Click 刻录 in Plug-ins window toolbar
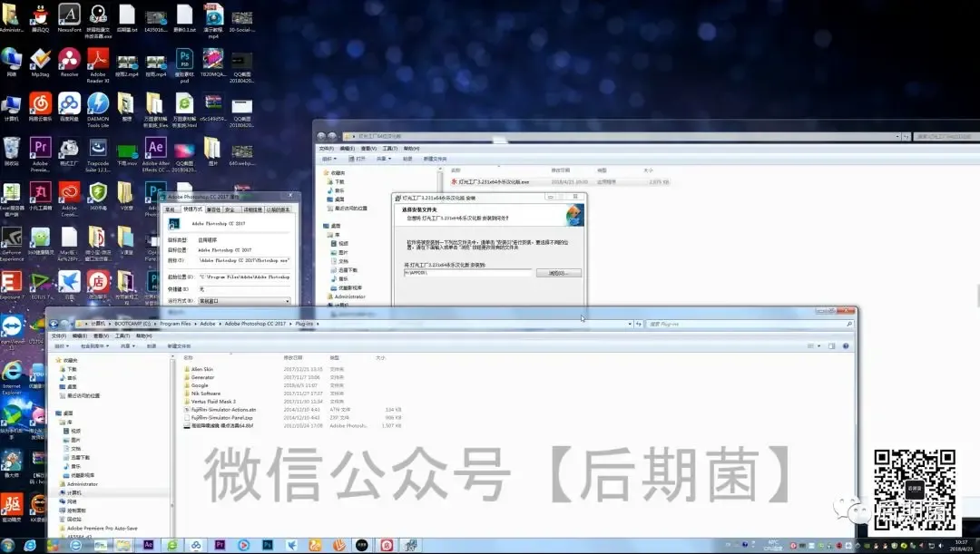 click(152, 346)
